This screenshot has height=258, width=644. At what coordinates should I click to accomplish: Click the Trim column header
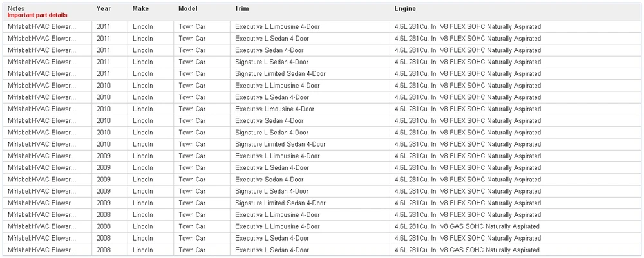(x=242, y=8)
